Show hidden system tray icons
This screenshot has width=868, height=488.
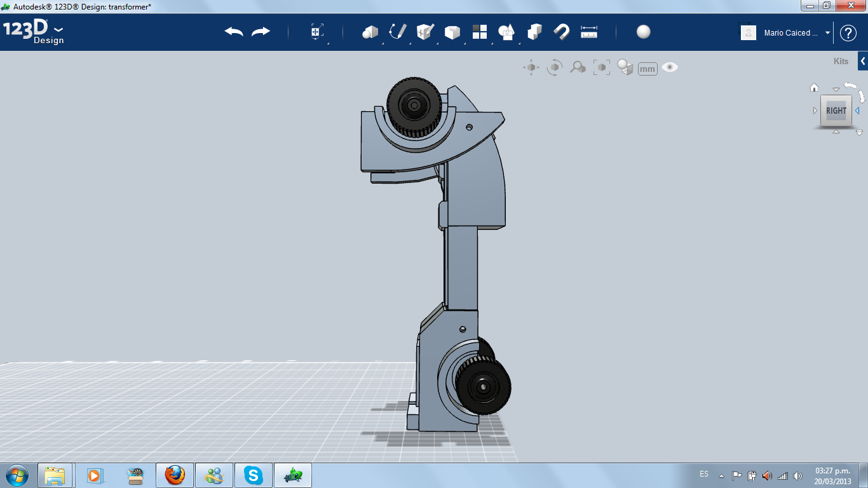pos(721,475)
